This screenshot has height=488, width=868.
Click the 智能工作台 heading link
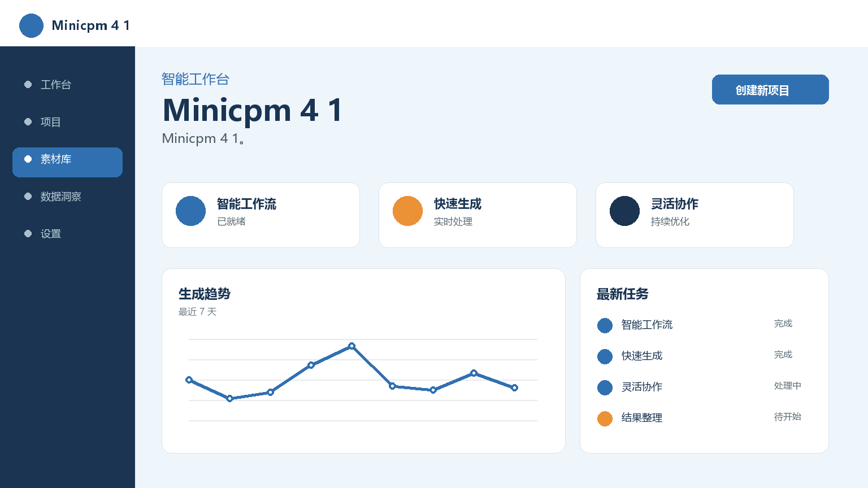coord(196,79)
